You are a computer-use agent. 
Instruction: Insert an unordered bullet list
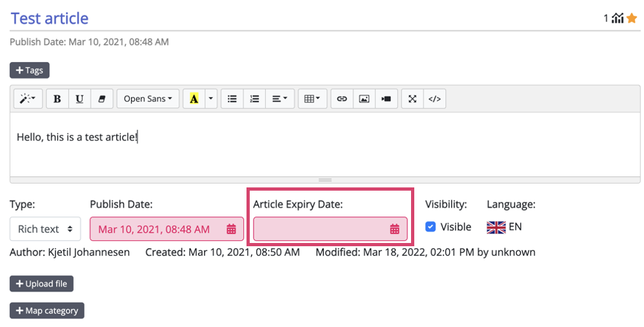[232, 99]
